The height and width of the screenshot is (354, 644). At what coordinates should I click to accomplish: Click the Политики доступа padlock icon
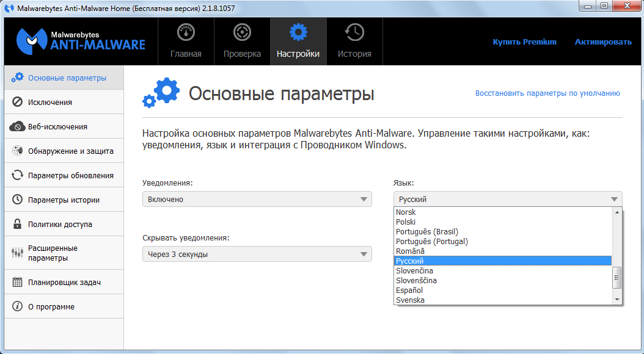click(x=17, y=224)
